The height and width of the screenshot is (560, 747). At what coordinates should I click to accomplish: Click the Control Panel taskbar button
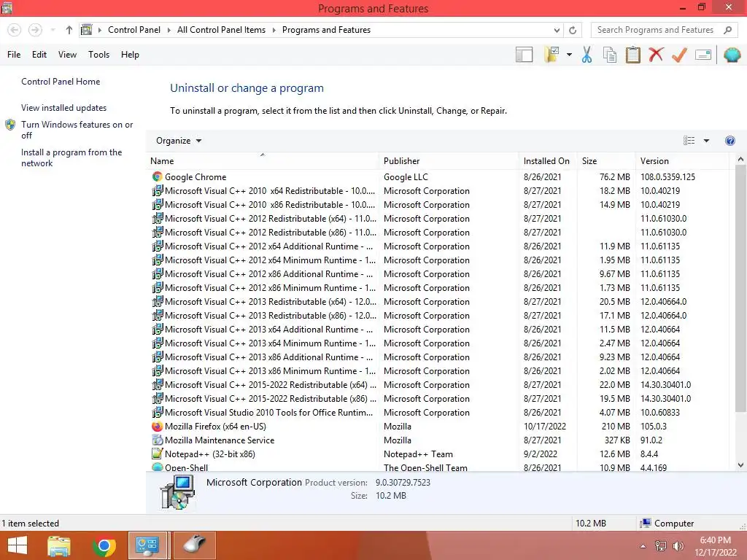click(x=147, y=545)
